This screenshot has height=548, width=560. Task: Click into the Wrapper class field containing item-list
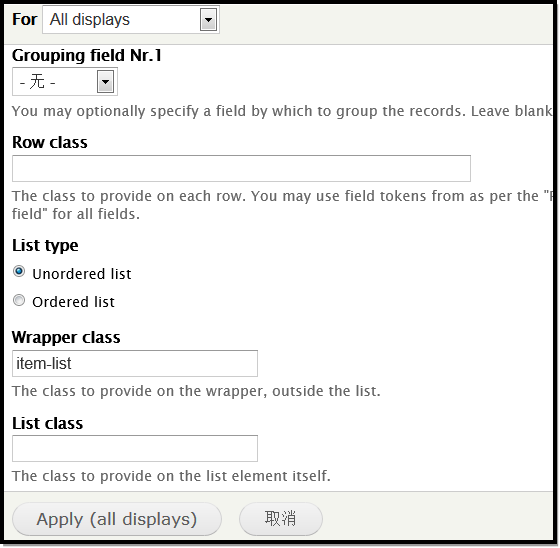tap(135, 363)
